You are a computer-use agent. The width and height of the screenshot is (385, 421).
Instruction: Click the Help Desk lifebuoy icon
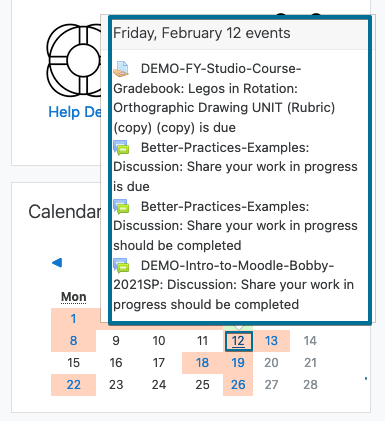(x=73, y=61)
